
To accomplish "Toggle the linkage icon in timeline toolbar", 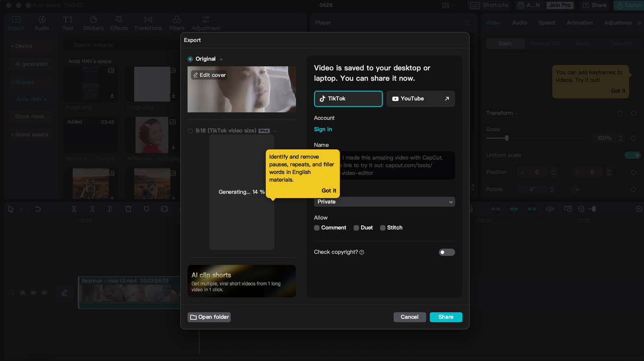I will click(x=532, y=209).
